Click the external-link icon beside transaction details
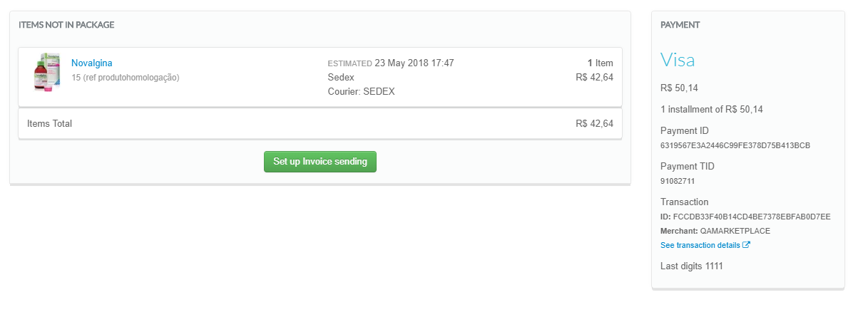Viewport: 868px width, 317px height. click(747, 245)
